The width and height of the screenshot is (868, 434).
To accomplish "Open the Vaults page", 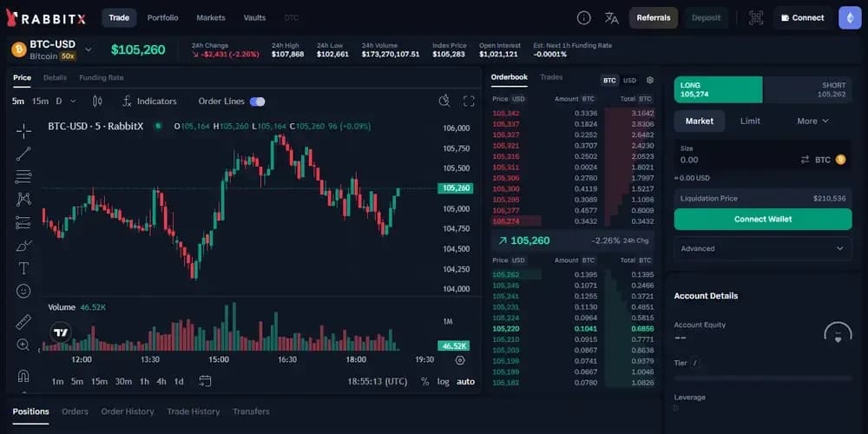I will click(254, 17).
